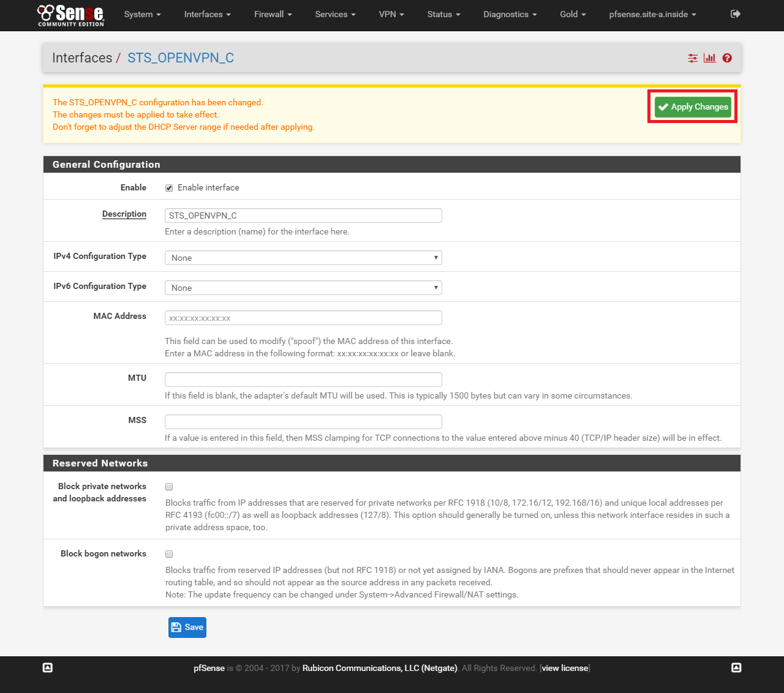Screen dimensions: 784x693
Task: Open the Interfaces menu
Action: (207, 14)
